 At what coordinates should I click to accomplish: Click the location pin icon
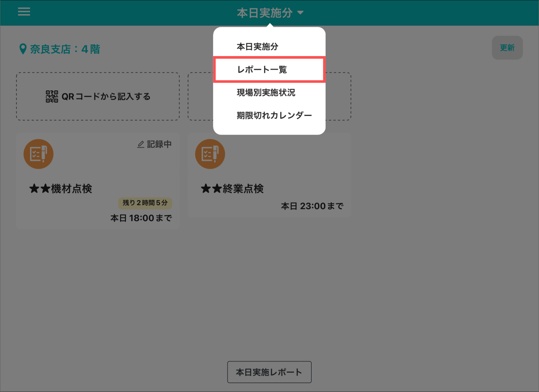point(23,49)
